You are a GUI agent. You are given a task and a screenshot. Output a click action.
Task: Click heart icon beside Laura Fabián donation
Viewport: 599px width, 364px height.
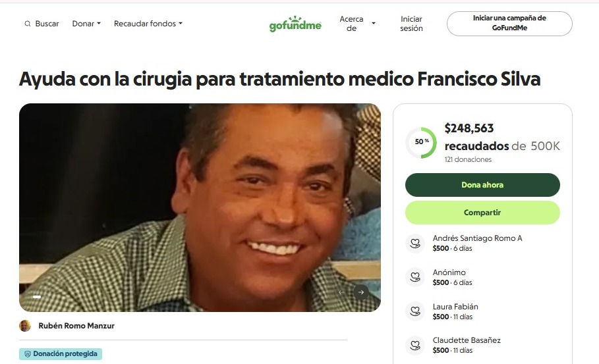pos(415,311)
